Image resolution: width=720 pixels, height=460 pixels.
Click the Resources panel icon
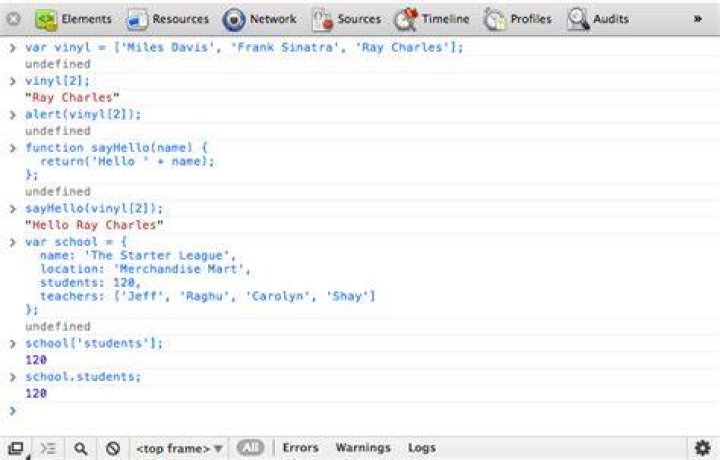pos(137,20)
